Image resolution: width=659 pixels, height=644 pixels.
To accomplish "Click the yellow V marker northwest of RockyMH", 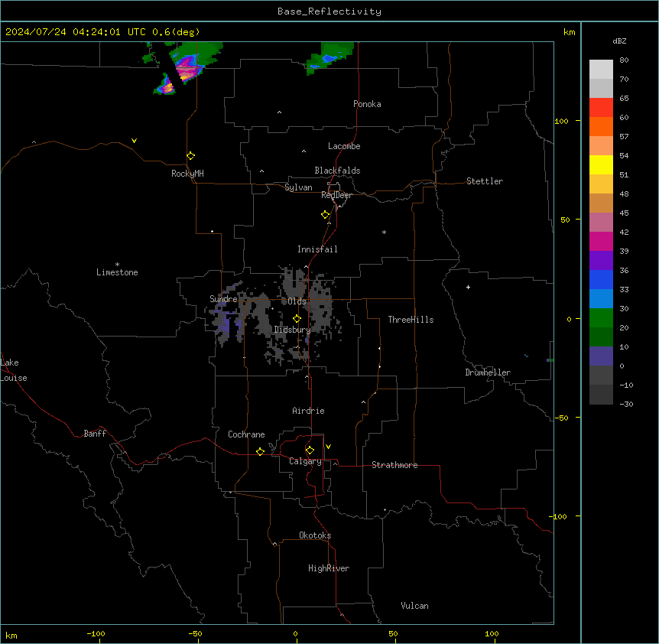I will tap(134, 141).
